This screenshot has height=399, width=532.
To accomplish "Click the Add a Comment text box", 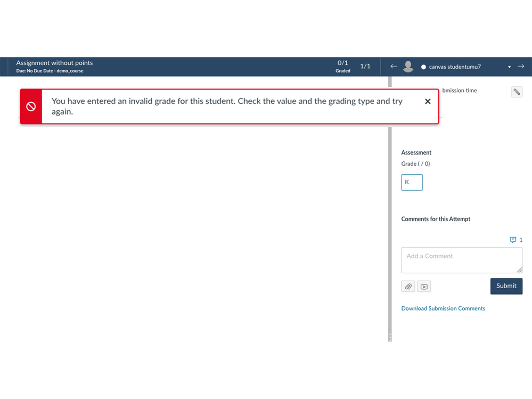I will [x=461, y=260].
